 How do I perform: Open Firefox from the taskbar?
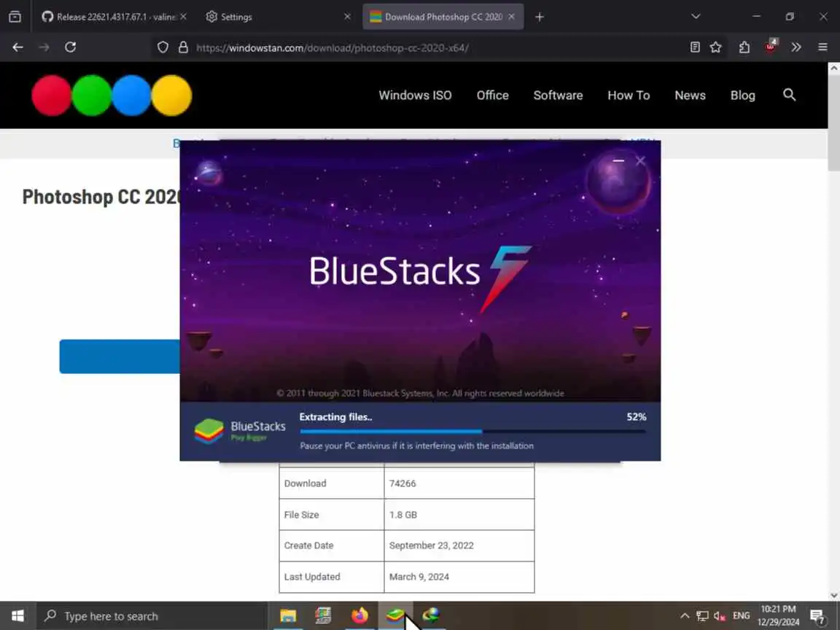coord(359,616)
